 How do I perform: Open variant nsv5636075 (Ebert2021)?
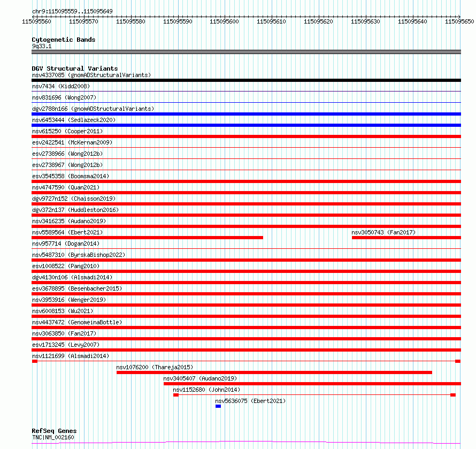tap(250, 401)
